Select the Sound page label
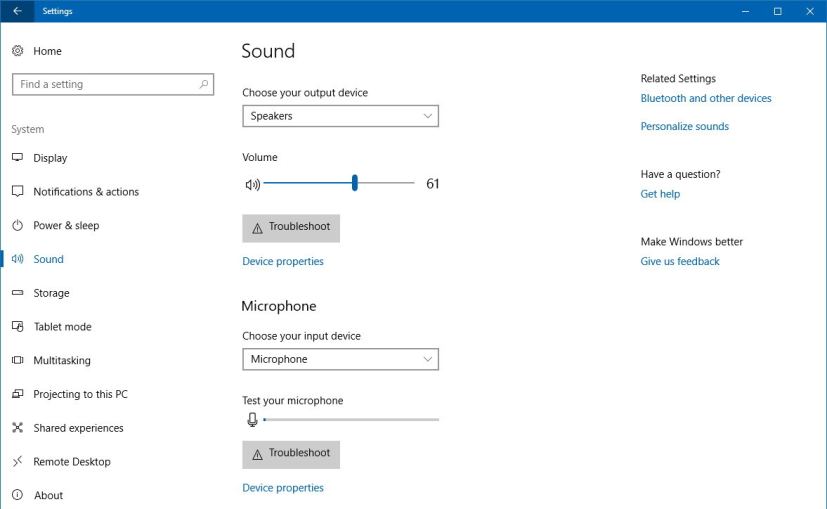This screenshot has height=509, width=827. 49,259
